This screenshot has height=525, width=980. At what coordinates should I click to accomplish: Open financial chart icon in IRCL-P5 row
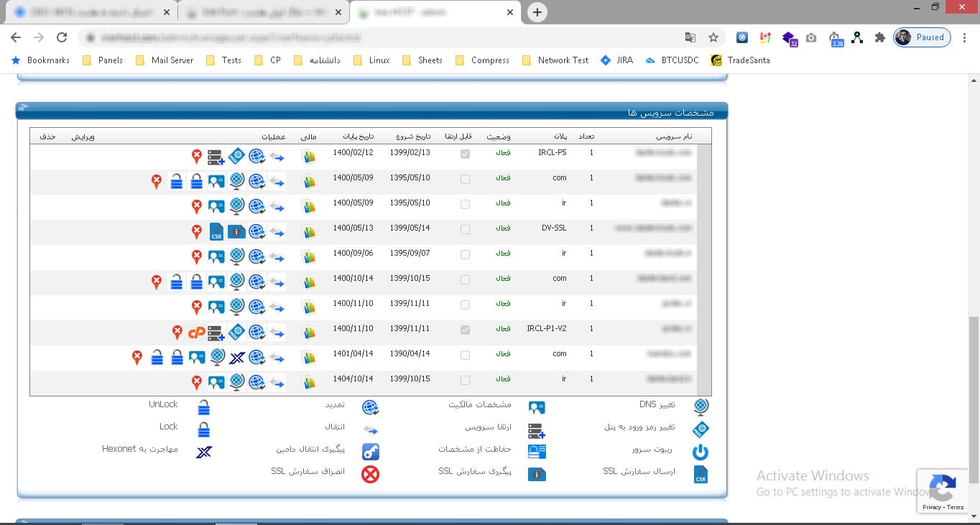point(309,157)
